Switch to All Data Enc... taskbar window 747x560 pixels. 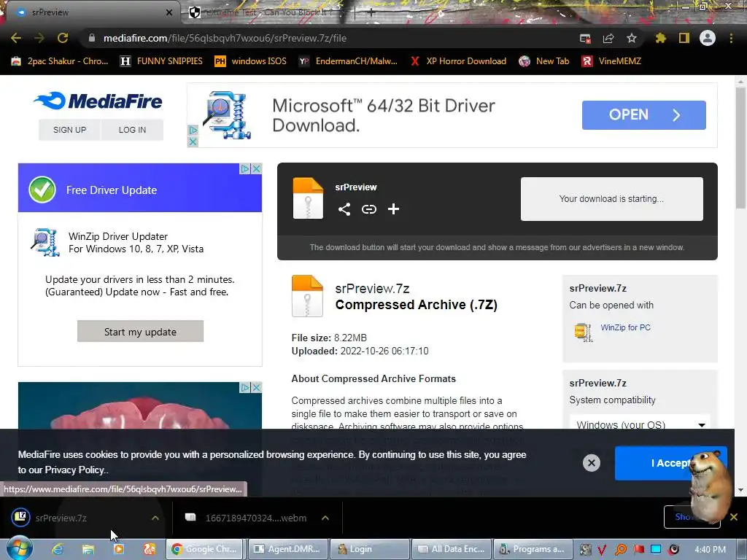[x=452, y=549]
